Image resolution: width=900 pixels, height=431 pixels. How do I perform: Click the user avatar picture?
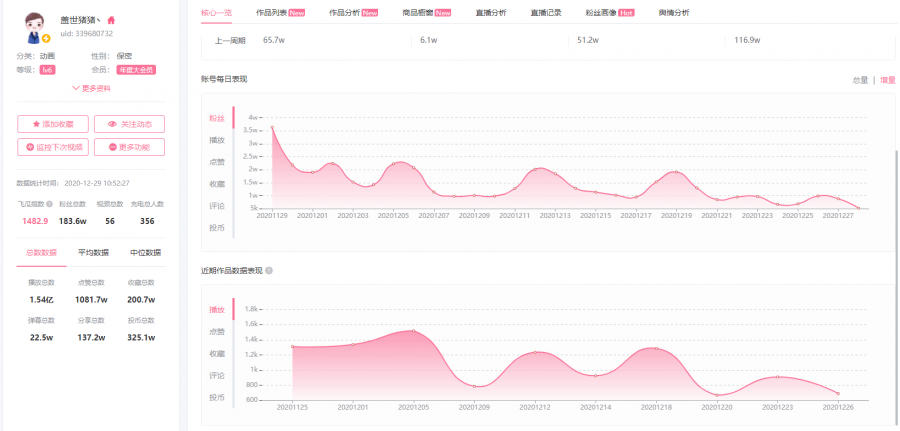[36, 26]
